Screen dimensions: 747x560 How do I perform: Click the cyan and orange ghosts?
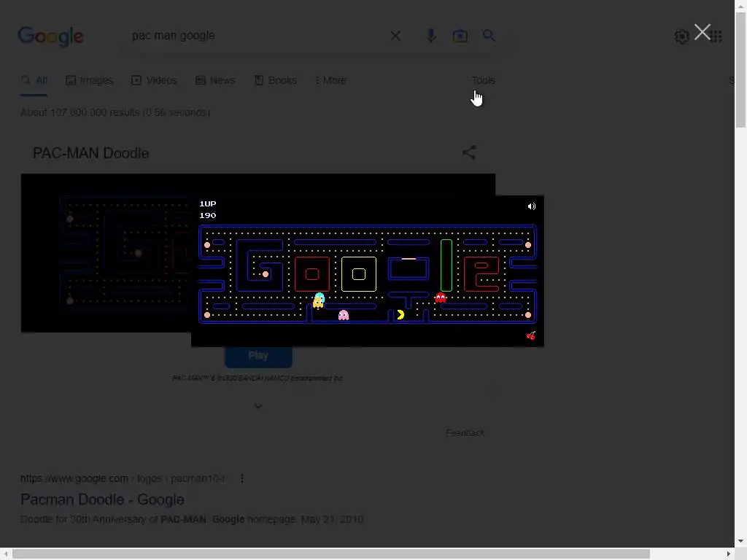click(x=319, y=300)
